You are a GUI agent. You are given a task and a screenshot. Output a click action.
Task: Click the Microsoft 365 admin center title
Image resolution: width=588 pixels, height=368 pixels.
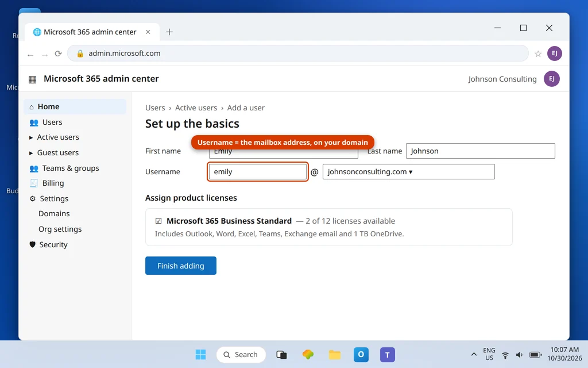click(101, 79)
